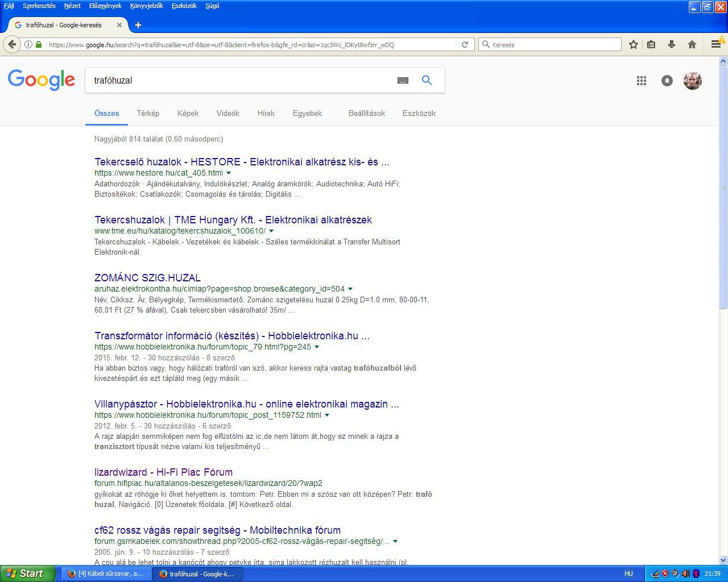Viewport: 728px width, 582px height.
Task: Open the Szerkesztés menu
Action: [x=39, y=6]
